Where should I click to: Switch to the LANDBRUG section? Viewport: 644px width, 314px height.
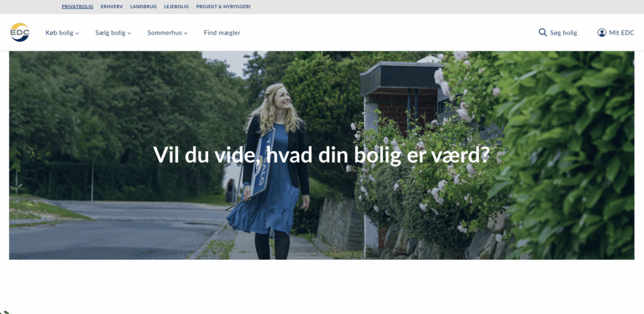(x=143, y=7)
